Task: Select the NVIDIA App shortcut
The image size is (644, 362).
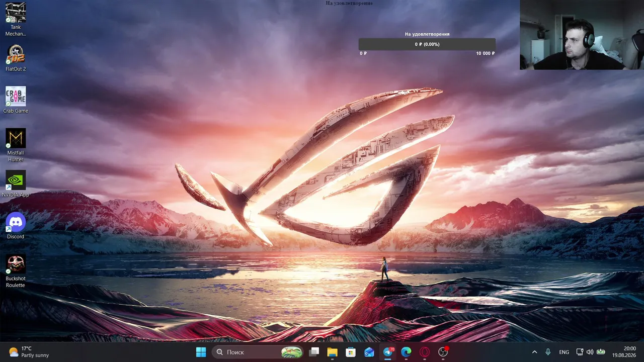Action: (x=16, y=184)
